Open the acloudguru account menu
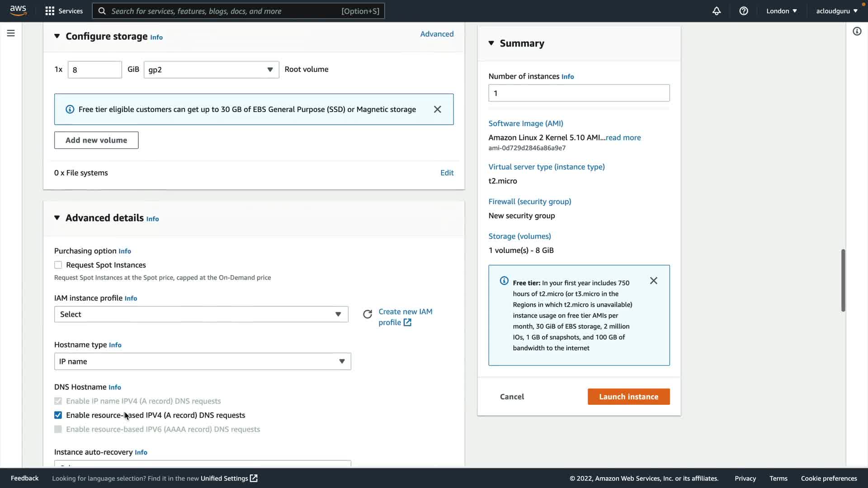This screenshot has height=488, width=868. click(x=836, y=11)
